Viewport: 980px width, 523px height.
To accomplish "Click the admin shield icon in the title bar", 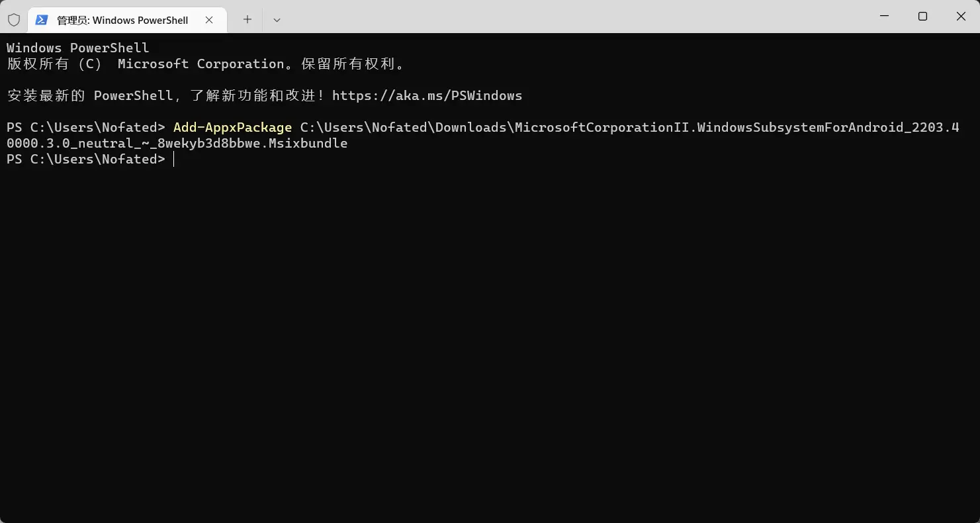I will pos(14,20).
